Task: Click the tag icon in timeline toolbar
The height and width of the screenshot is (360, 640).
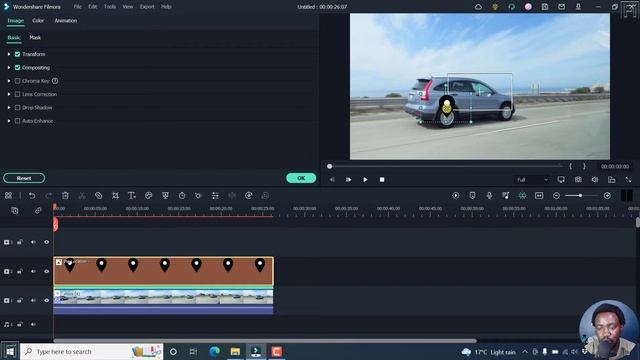Action: [98, 196]
